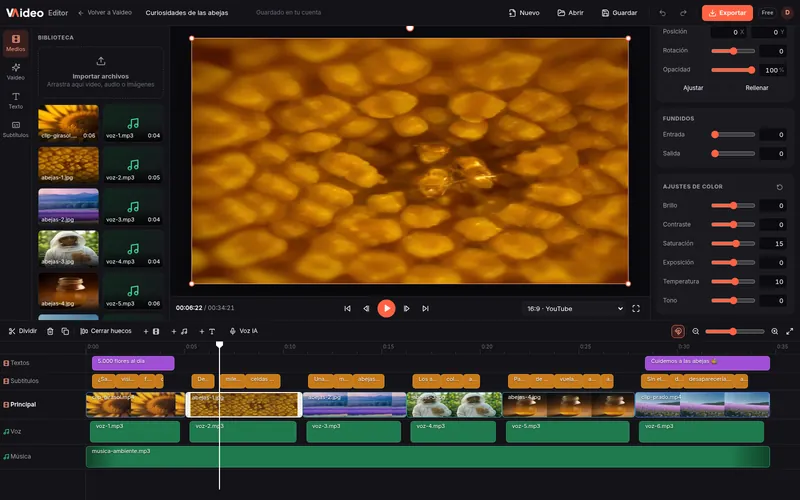This screenshot has width=800, height=500.
Task: Add a text track icon
Action: point(207,332)
